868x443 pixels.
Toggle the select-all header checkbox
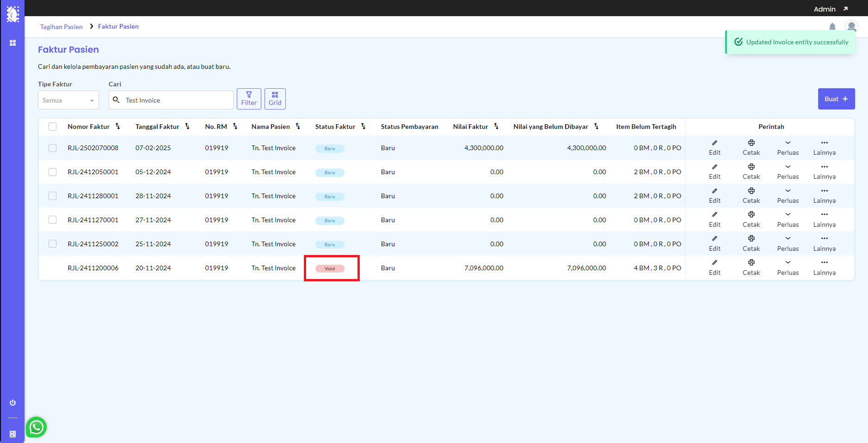tap(53, 127)
